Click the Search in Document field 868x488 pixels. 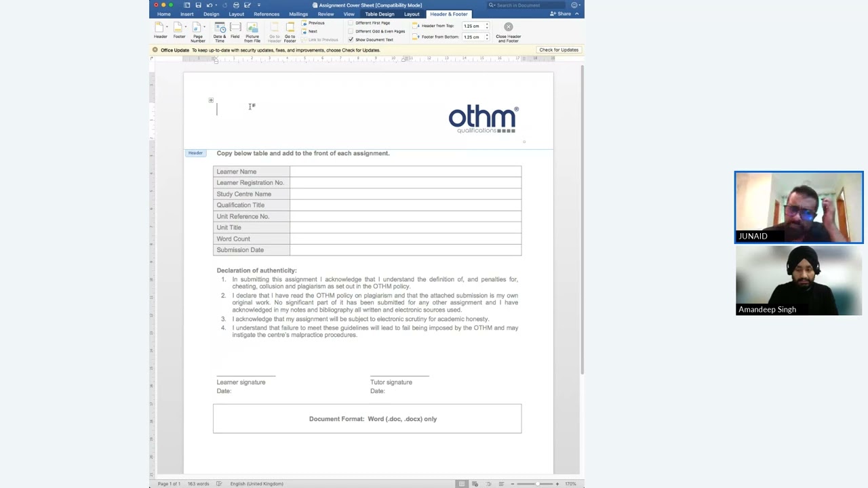pos(527,5)
